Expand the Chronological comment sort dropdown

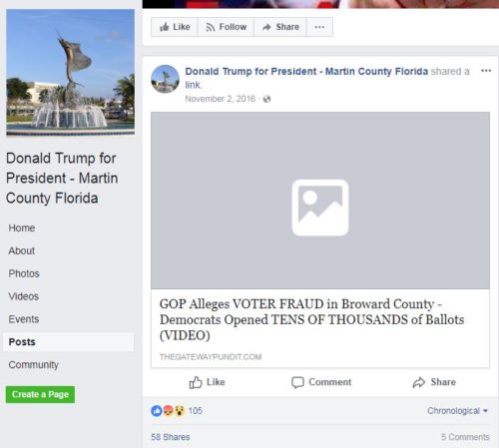tap(457, 411)
